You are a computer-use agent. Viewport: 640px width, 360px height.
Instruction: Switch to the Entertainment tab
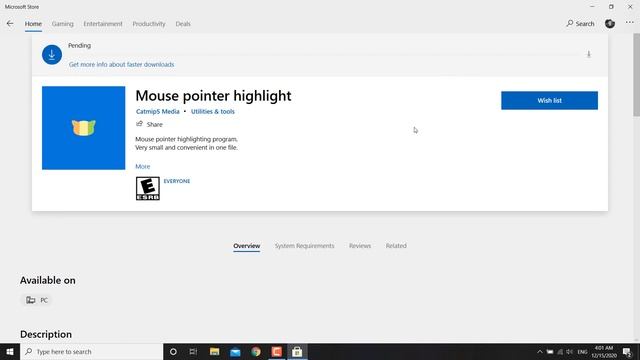coord(103,24)
